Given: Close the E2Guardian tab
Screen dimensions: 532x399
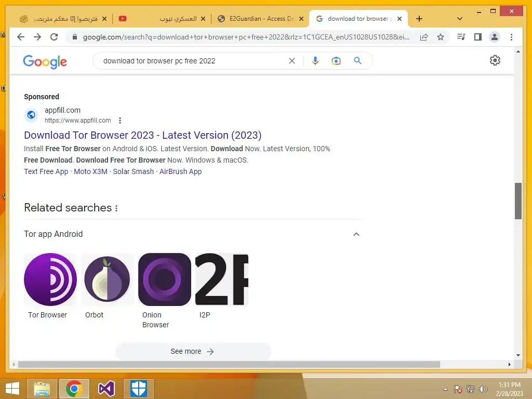Looking at the screenshot, I should (x=301, y=19).
